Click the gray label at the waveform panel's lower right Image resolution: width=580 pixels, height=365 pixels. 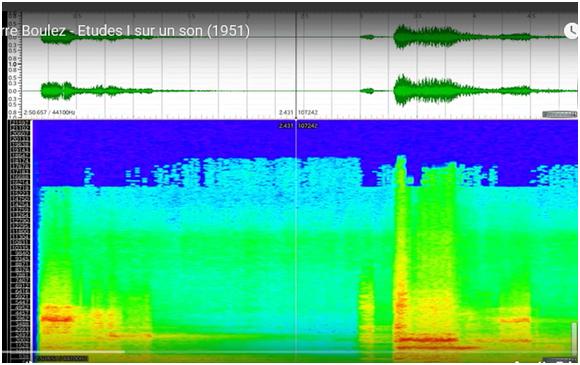(559, 114)
